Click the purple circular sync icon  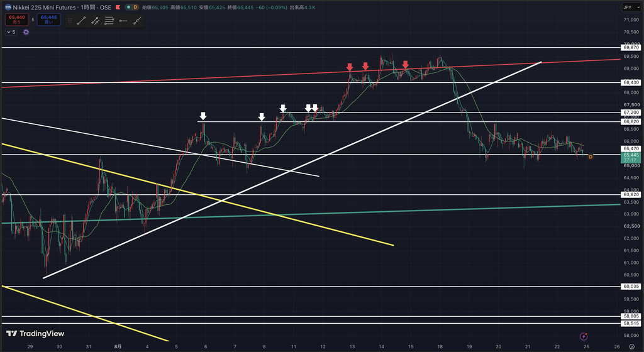click(x=26, y=32)
